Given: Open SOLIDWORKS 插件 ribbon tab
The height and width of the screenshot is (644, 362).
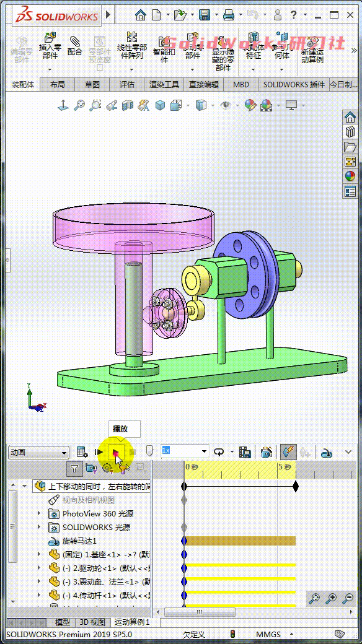Looking at the screenshot, I should pyautogui.click(x=294, y=85).
